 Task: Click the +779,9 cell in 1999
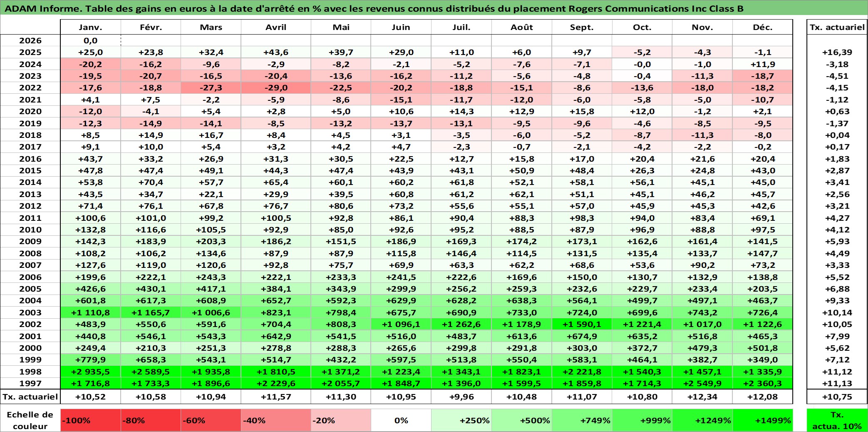point(91,360)
